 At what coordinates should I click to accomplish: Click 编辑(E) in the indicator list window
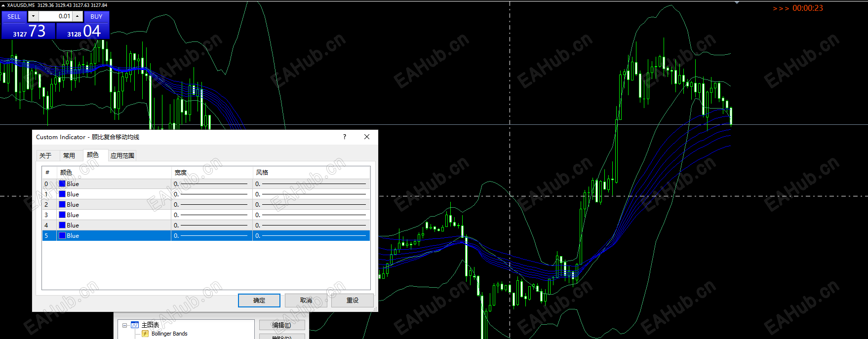[x=282, y=325]
